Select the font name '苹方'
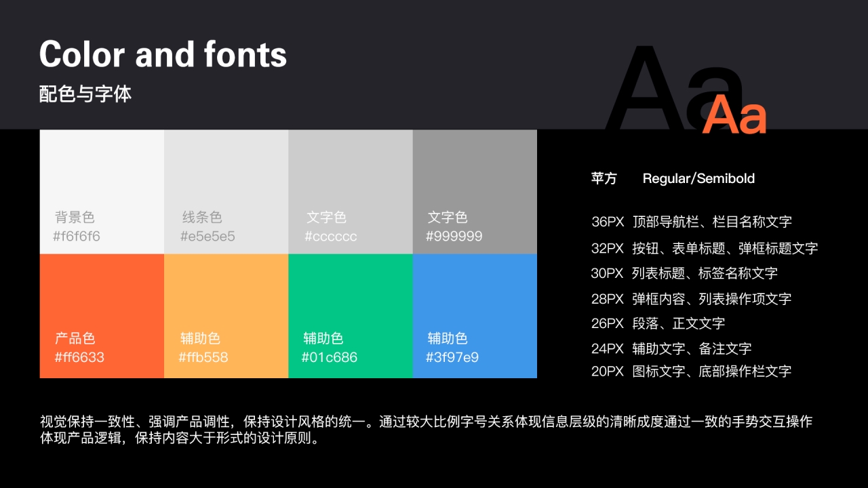 604,178
